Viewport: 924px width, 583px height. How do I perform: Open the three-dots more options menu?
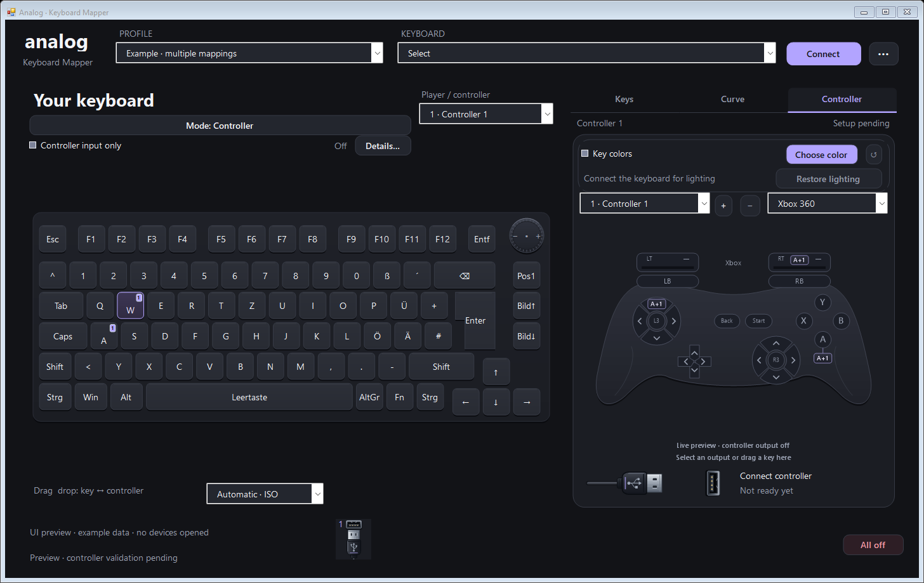coord(883,54)
